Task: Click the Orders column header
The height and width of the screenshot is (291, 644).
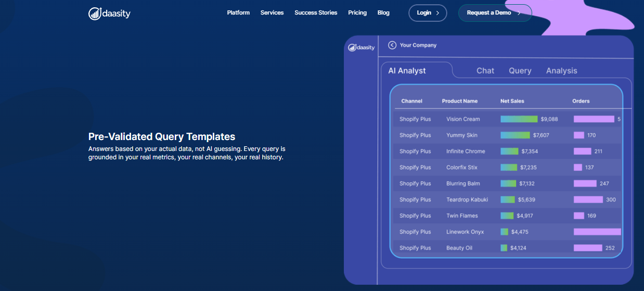Action: coord(581,101)
